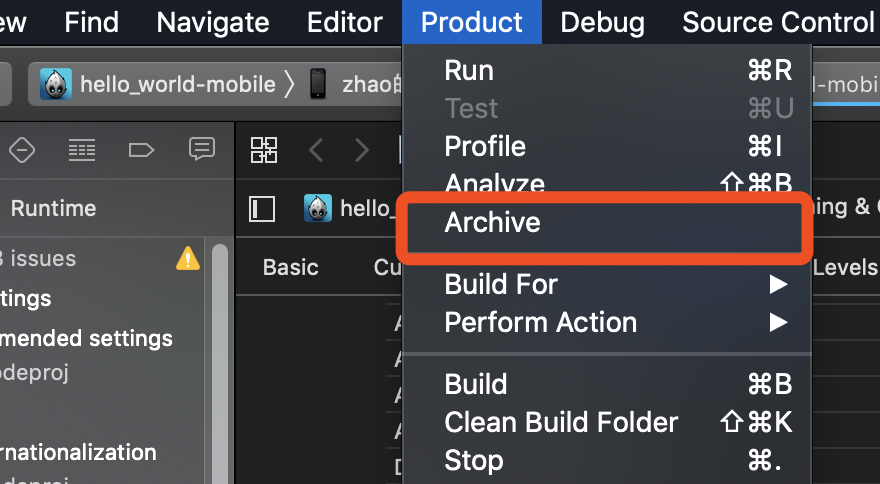Show the debug navigator list icon
Image resolution: width=880 pixels, height=484 pixels.
[x=82, y=150]
